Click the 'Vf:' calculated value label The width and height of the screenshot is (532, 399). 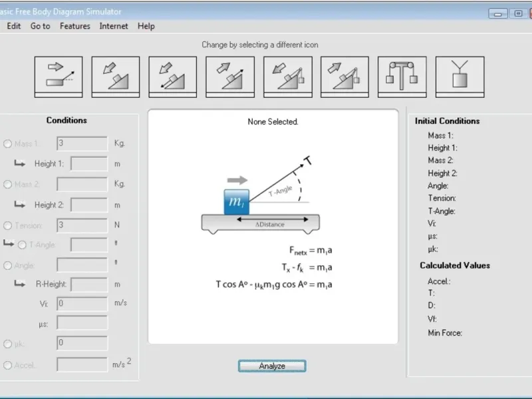point(432,319)
